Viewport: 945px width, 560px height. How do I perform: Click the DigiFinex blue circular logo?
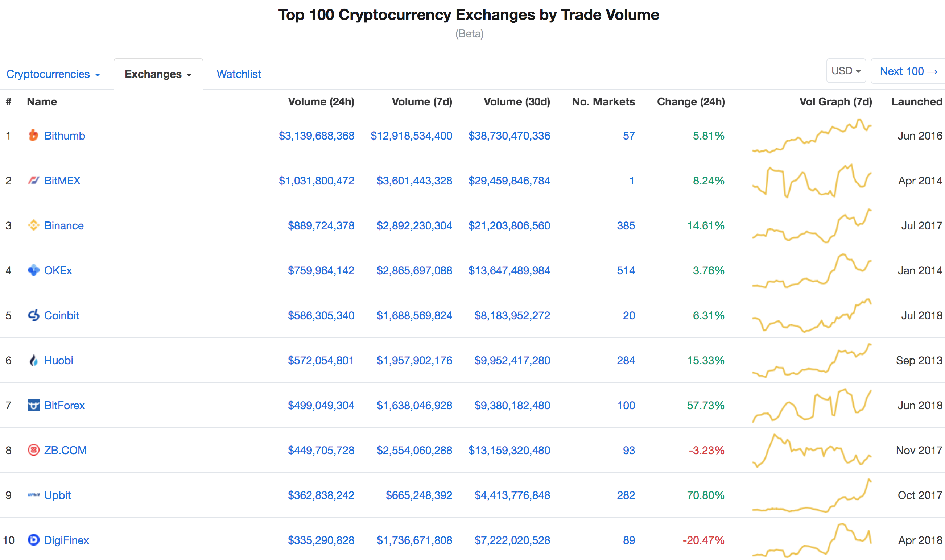[34, 540]
